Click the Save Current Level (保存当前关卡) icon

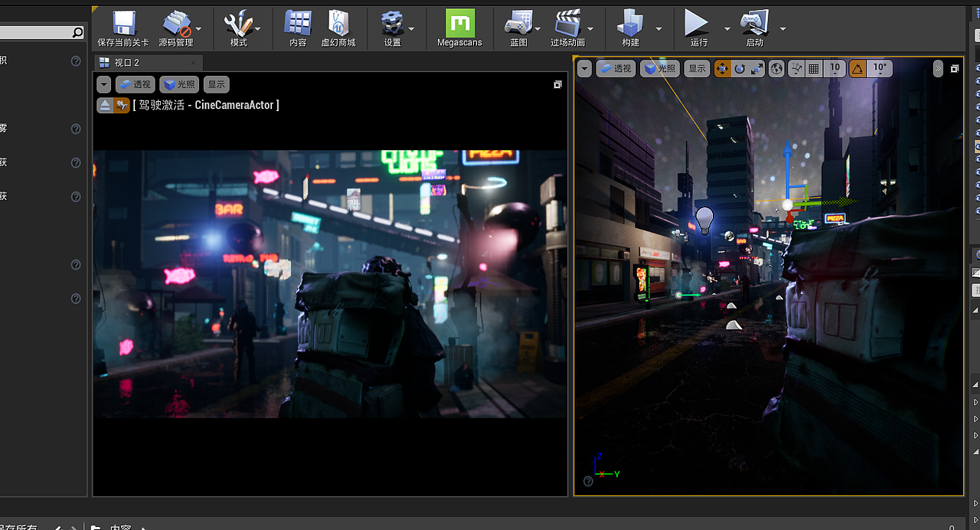[124, 23]
